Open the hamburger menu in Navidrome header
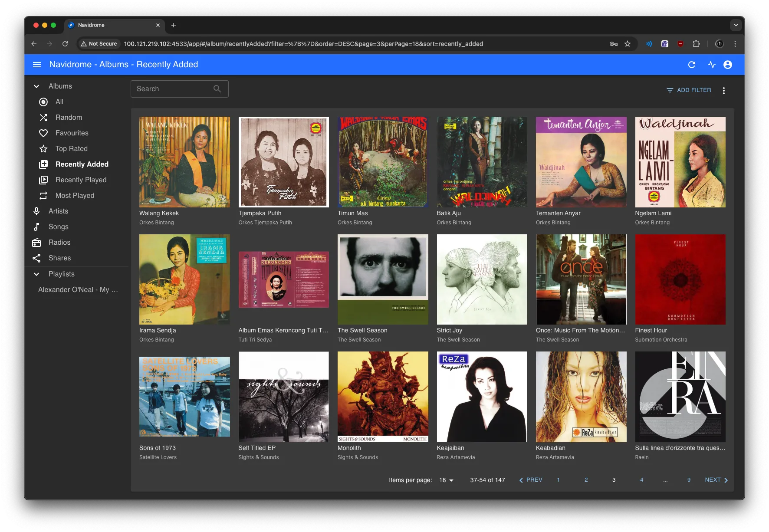Image resolution: width=769 pixels, height=532 pixels. pyautogui.click(x=37, y=65)
